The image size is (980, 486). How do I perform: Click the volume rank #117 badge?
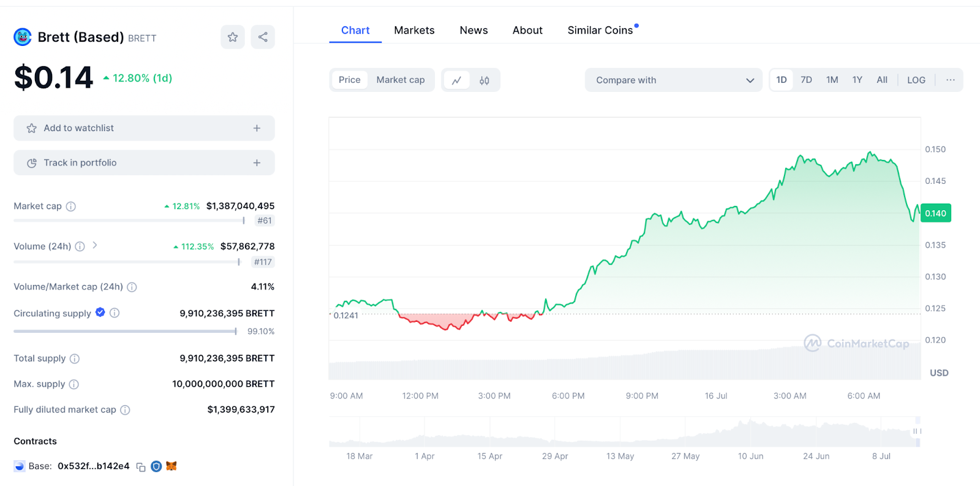pyautogui.click(x=263, y=262)
